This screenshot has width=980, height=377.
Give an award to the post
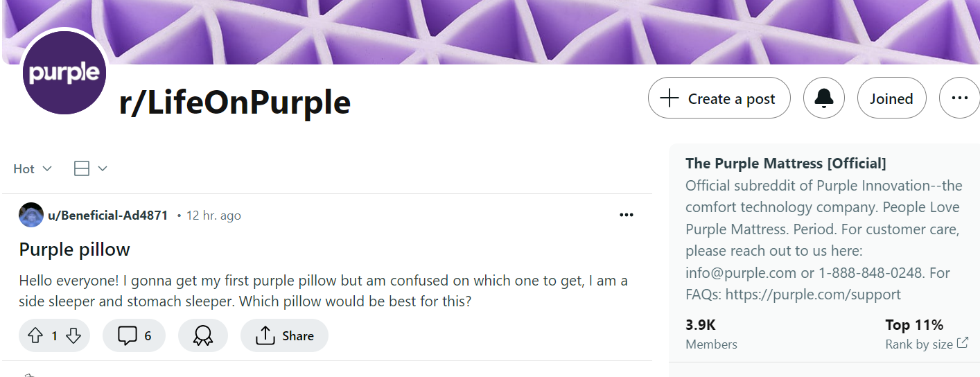(x=202, y=336)
